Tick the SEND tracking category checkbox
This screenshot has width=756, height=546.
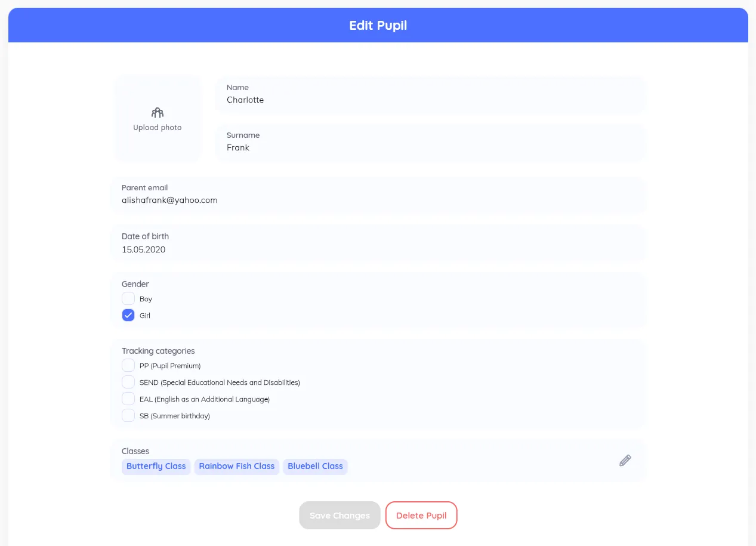128,382
